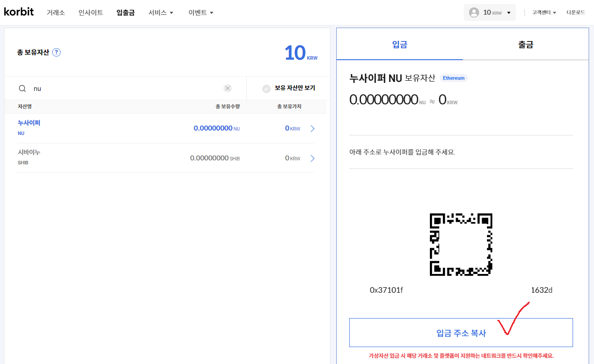594x364 pixels.
Task: Click the 총 보유가치 column header
Action: click(289, 106)
